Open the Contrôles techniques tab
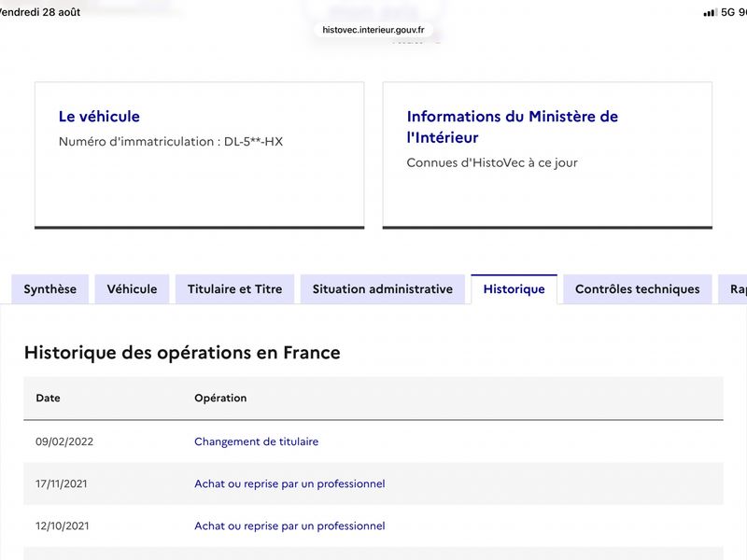 [638, 289]
